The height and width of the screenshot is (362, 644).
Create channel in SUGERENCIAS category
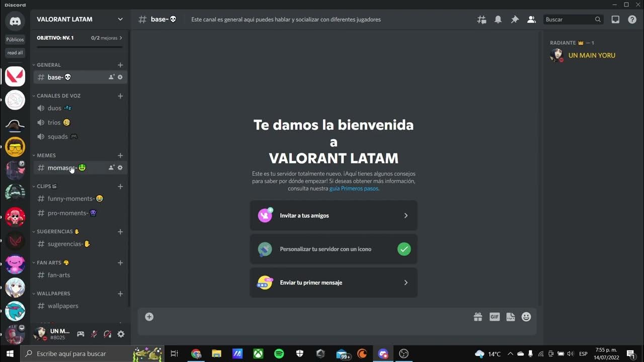[x=120, y=231]
